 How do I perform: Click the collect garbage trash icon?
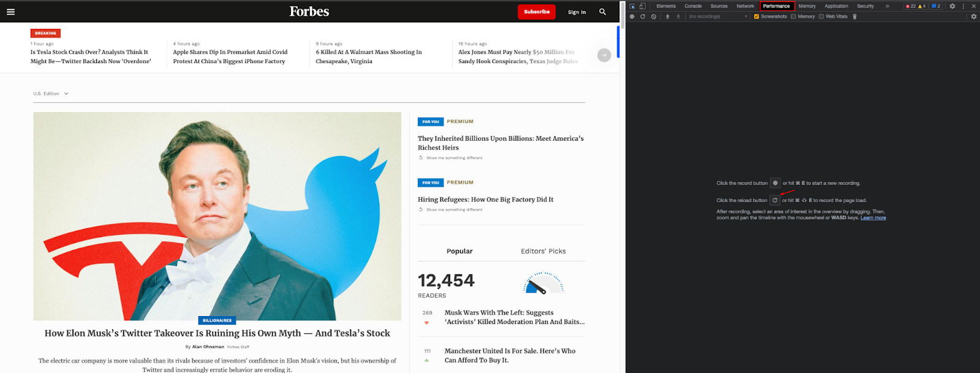click(x=854, y=17)
